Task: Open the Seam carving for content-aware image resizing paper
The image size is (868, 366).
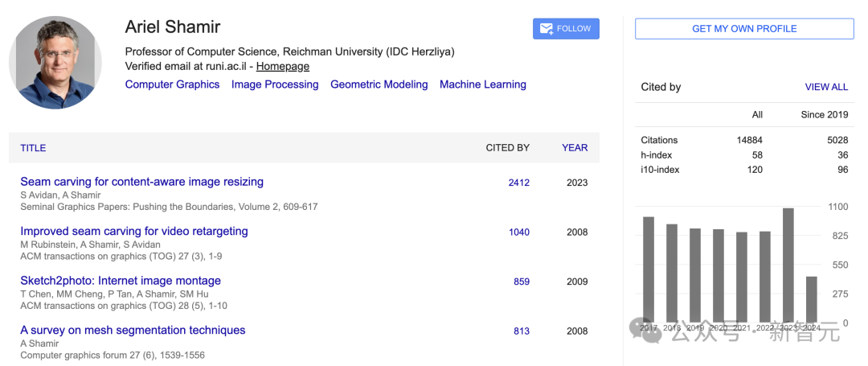Action: click(141, 182)
